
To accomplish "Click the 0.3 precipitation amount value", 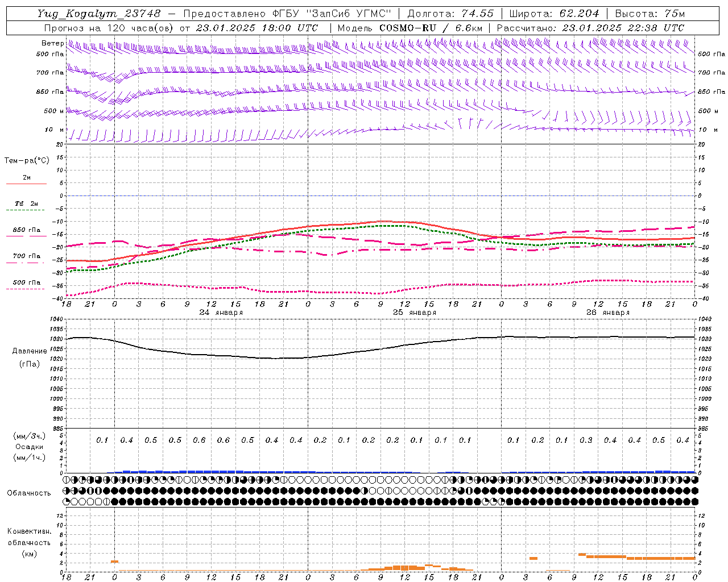I will [586, 440].
